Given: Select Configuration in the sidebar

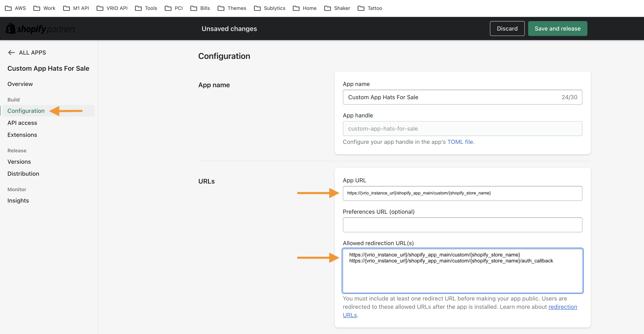Looking at the screenshot, I should [26, 111].
